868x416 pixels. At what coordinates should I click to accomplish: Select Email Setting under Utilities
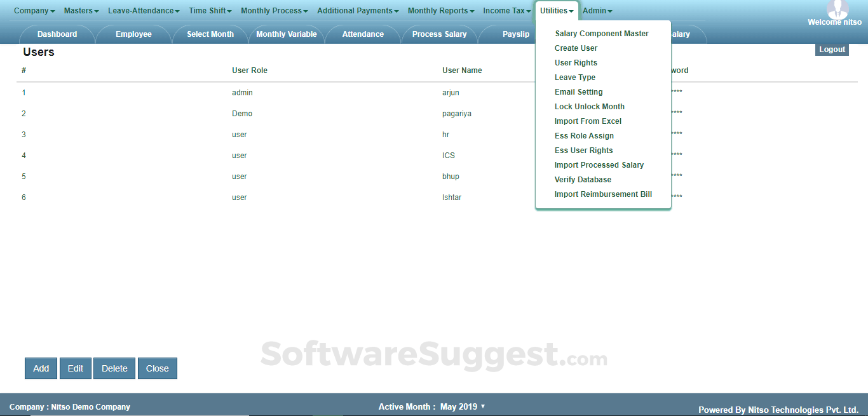coord(578,91)
